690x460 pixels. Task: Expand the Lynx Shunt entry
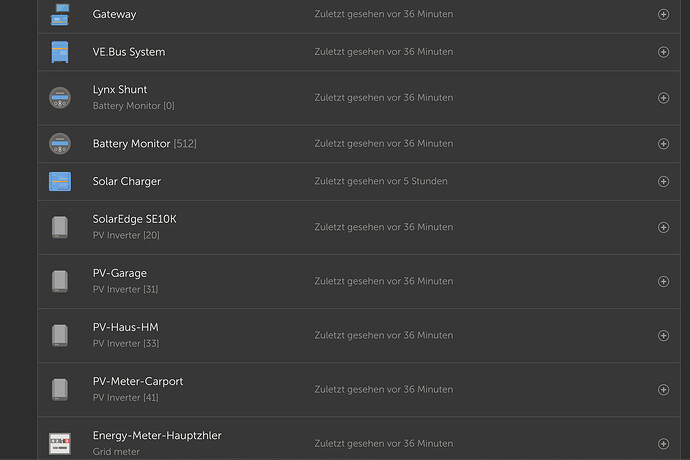[x=664, y=98]
